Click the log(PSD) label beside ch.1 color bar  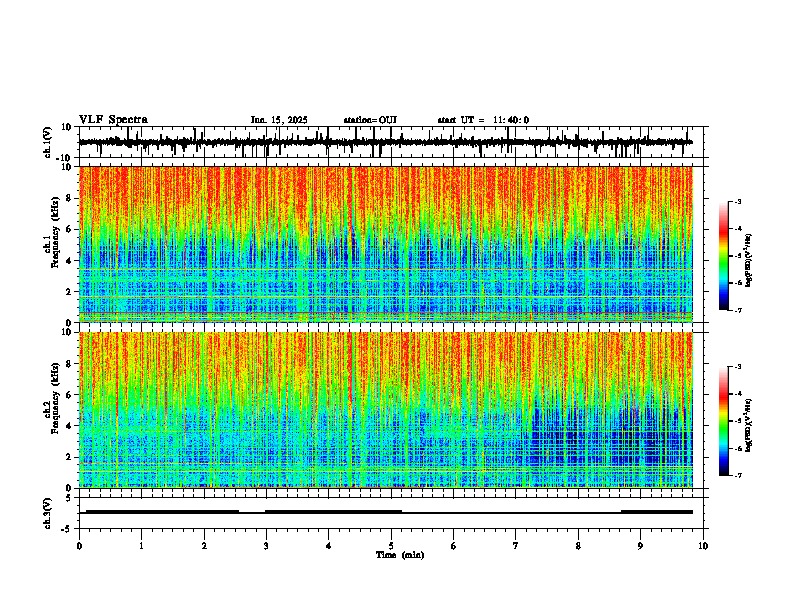pyautogui.click(x=749, y=261)
